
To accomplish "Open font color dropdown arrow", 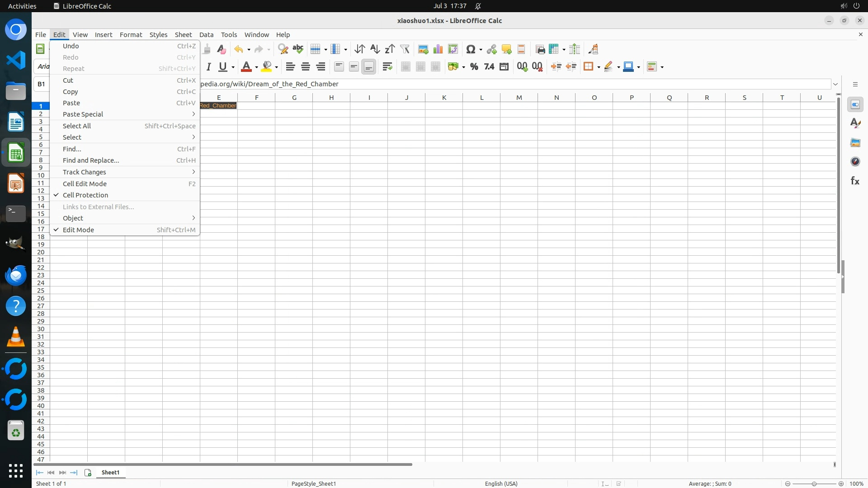I will (256, 67).
